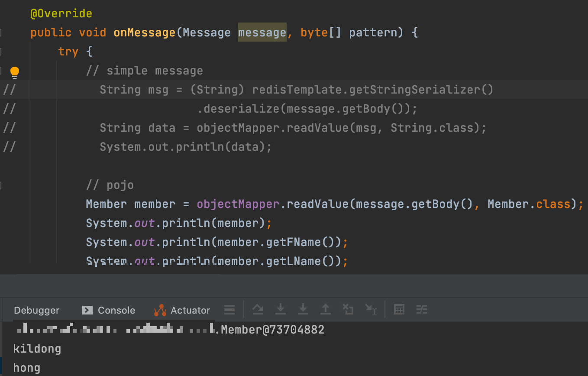Click the hamburger lines icon in debug toolbar
This screenshot has width=588, height=376.
click(x=229, y=309)
